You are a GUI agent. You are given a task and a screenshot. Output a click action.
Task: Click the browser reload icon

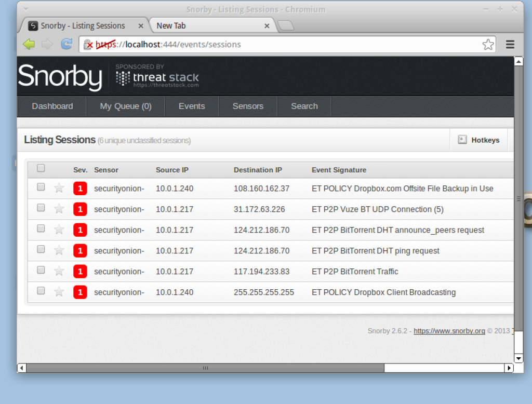click(66, 45)
